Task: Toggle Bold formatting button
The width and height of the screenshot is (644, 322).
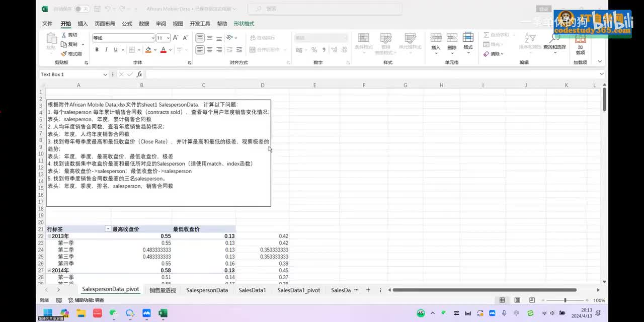Action: coord(97,50)
